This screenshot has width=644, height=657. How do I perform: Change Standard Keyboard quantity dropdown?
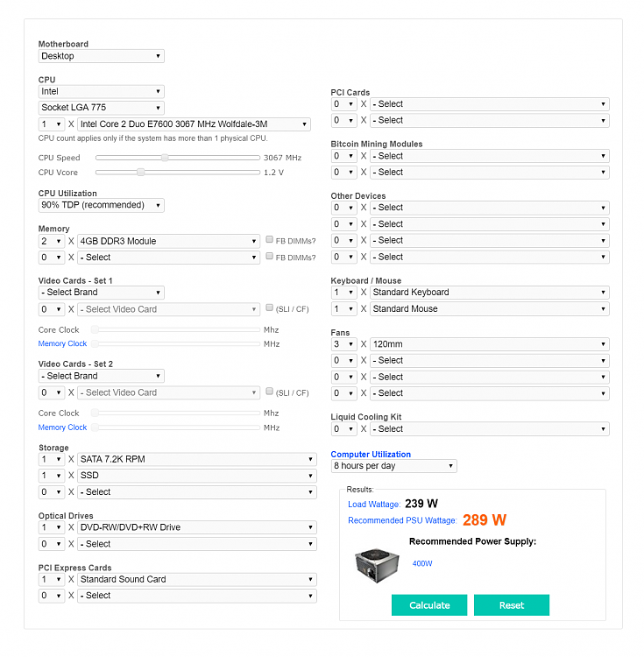coord(344,293)
